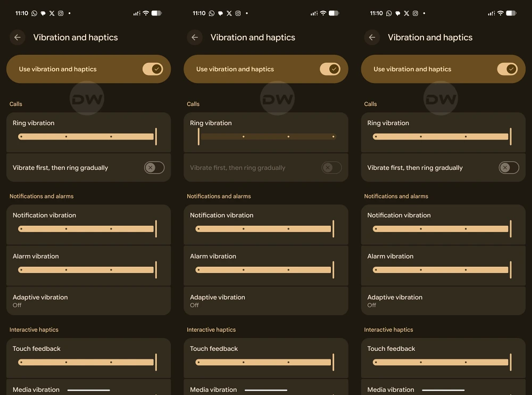Viewport: 532px width, 395px height.
Task: Open Adaptive vibration settings in left screen
Action: click(x=88, y=301)
